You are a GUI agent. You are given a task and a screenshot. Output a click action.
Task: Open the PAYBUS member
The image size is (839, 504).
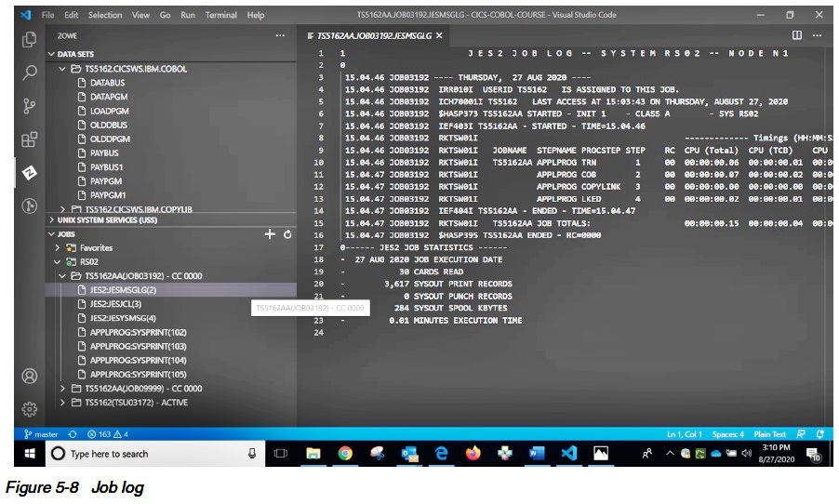pyautogui.click(x=104, y=153)
